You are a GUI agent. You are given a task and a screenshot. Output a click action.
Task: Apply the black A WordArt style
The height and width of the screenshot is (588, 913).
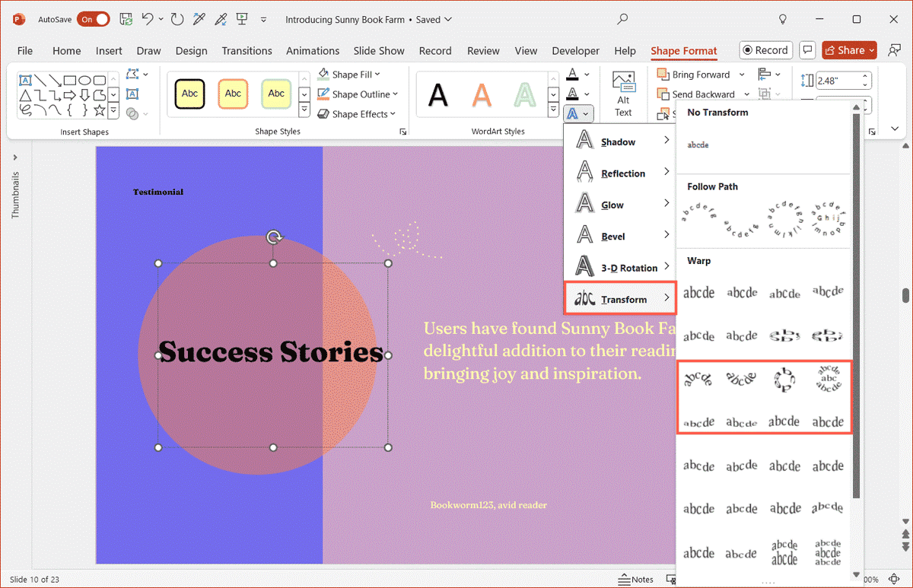437,94
